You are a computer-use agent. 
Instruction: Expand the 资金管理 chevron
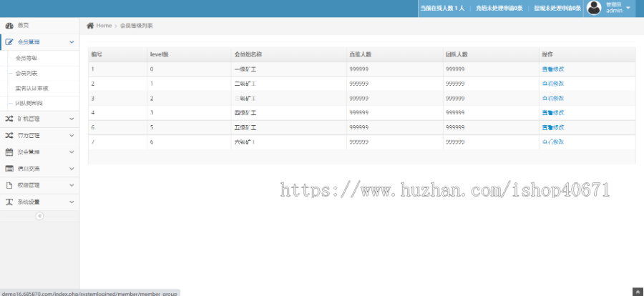tap(72, 152)
